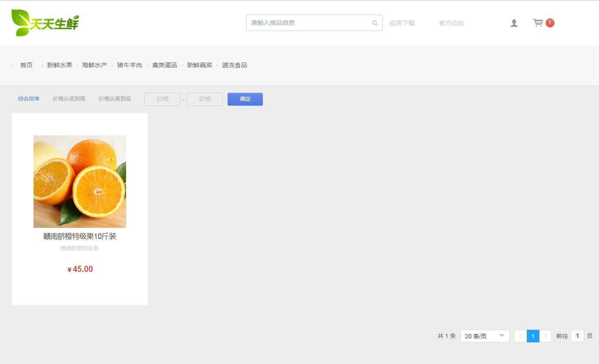Open the orange product thumbnail
599x364 pixels.
tap(80, 181)
